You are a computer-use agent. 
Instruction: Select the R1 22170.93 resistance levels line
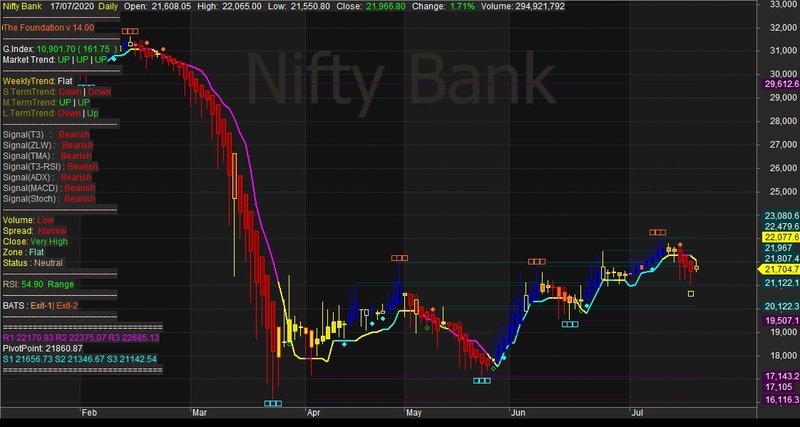(81, 338)
